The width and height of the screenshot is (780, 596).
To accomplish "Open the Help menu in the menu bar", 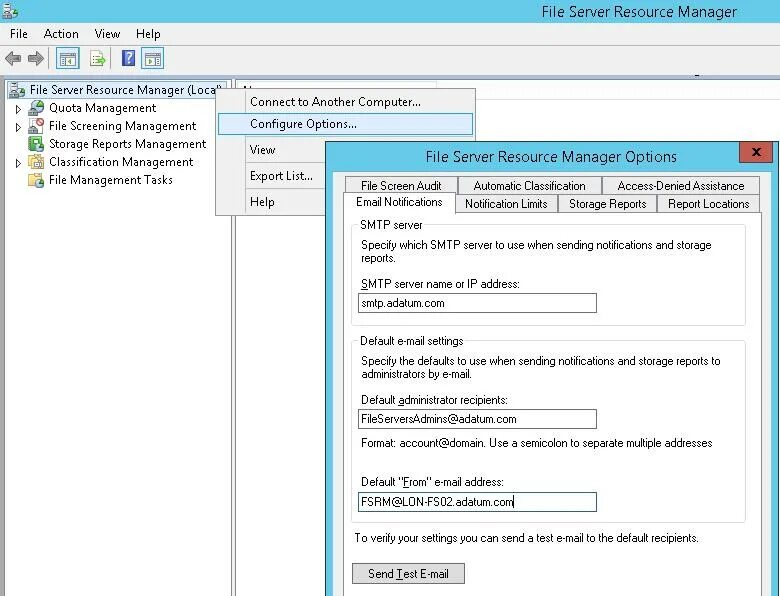I will pos(148,34).
